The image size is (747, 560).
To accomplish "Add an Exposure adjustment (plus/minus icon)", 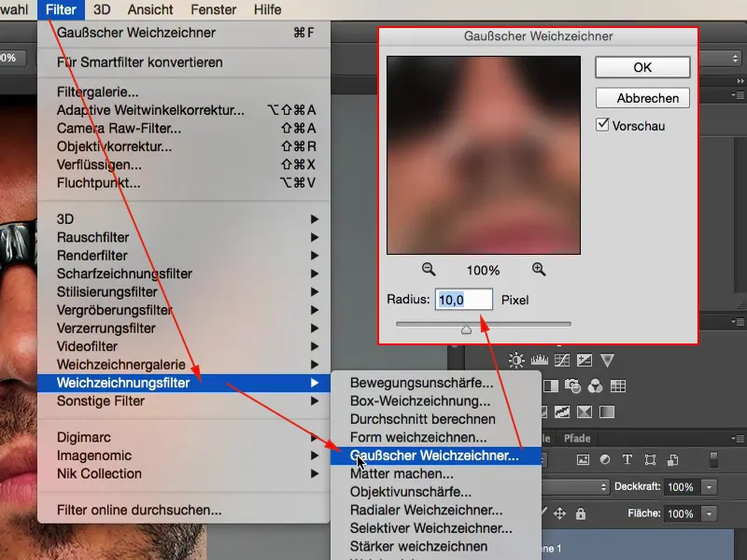I will [585, 360].
